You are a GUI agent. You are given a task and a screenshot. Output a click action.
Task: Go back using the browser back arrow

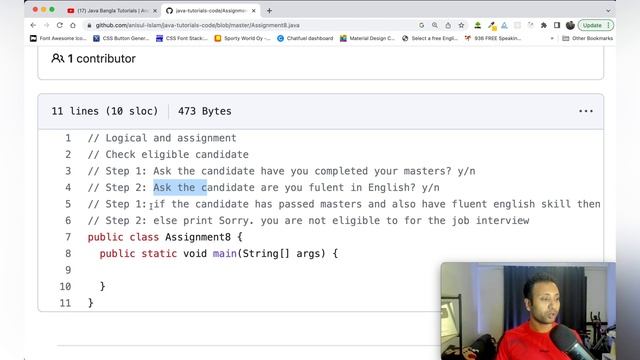[x=33, y=25]
